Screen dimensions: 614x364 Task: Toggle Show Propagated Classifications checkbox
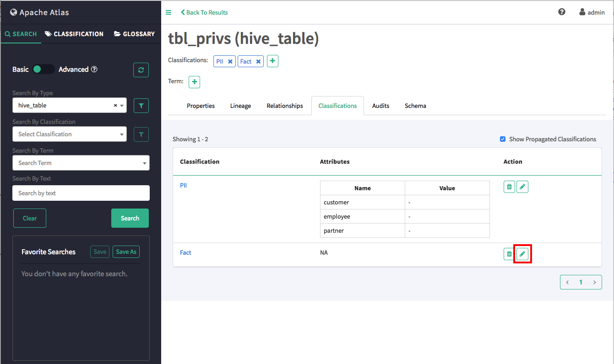click(x=503, y=139)
